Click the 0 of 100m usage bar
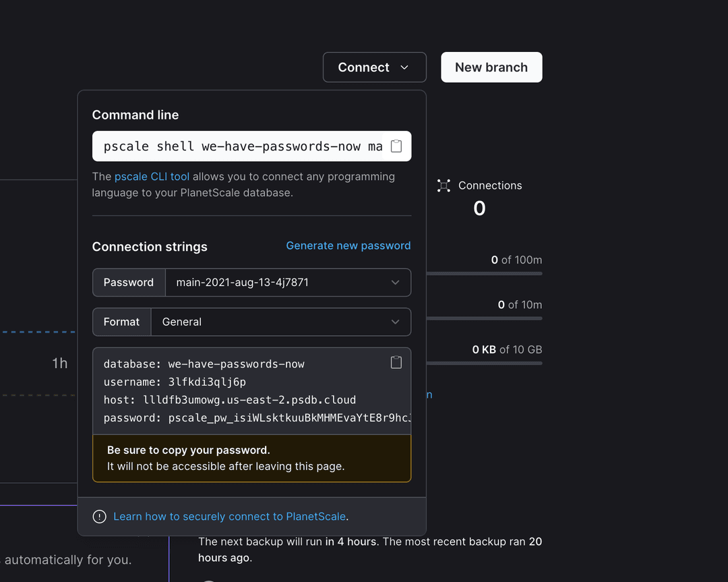The width and height of the screenshot is (728, 582). 484,273
